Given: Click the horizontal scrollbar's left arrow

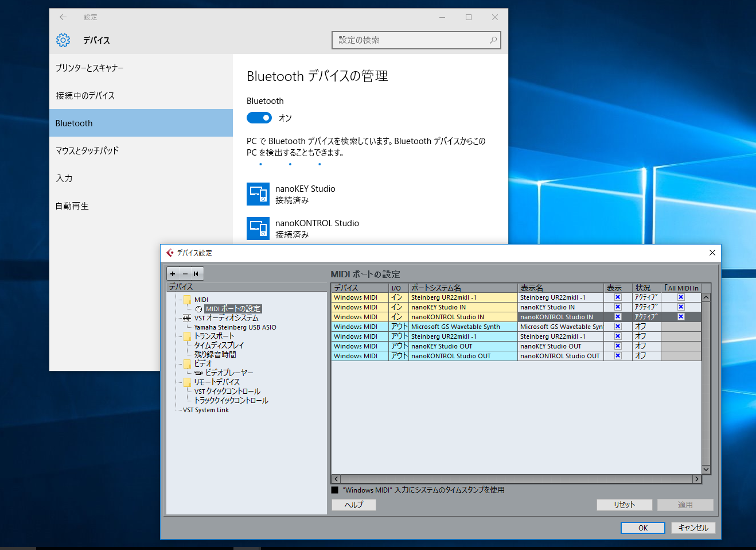Looking at the screenshot, I should click(x=336, y=479).
